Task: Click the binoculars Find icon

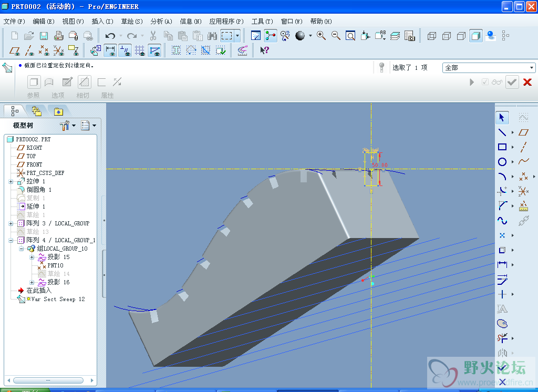Action: [x=212, y=36]
